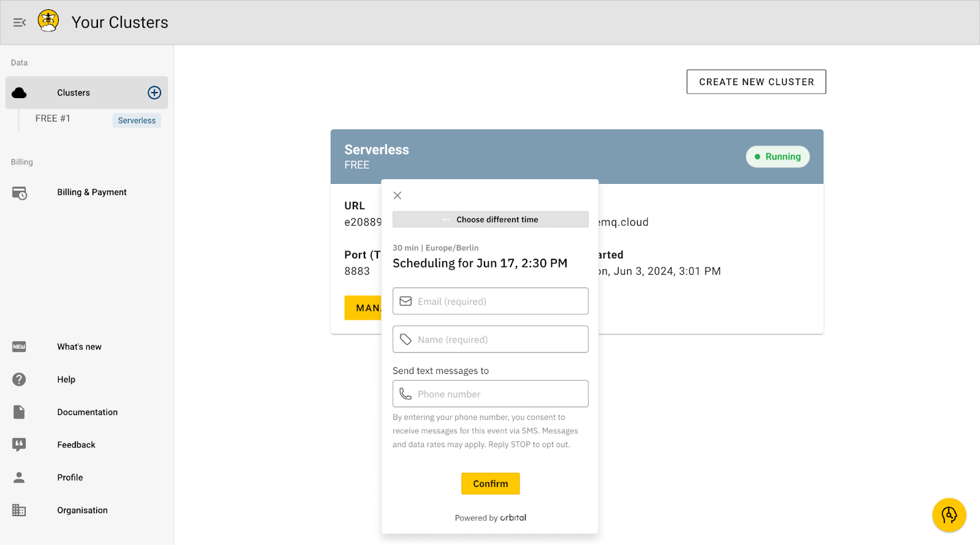
Task: Click the 'Scheduling for Jun 17, 2:30 PM' text
Action: [480, 263]
